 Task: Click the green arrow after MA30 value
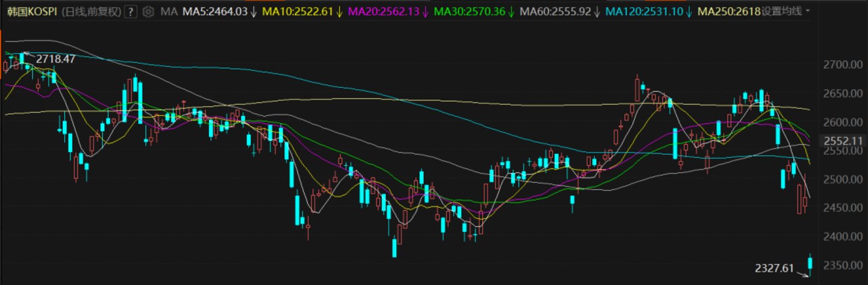coord(511,11)
